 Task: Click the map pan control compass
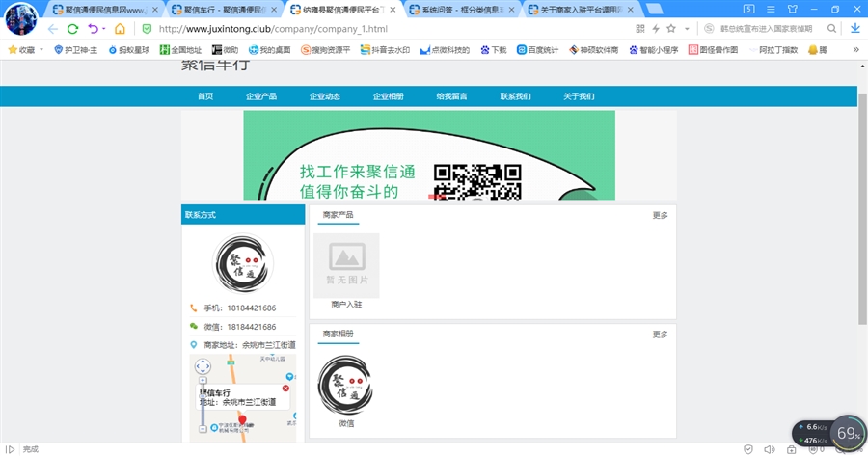pos(203,366)
